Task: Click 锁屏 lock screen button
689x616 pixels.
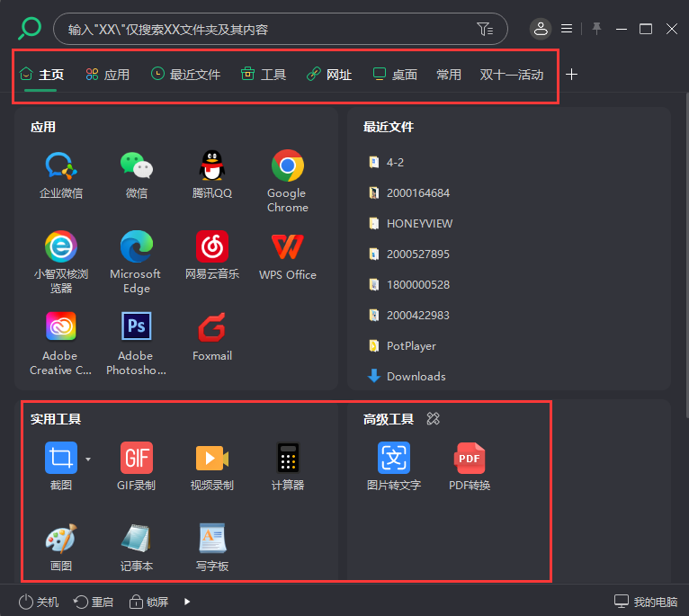Action: 148,602
